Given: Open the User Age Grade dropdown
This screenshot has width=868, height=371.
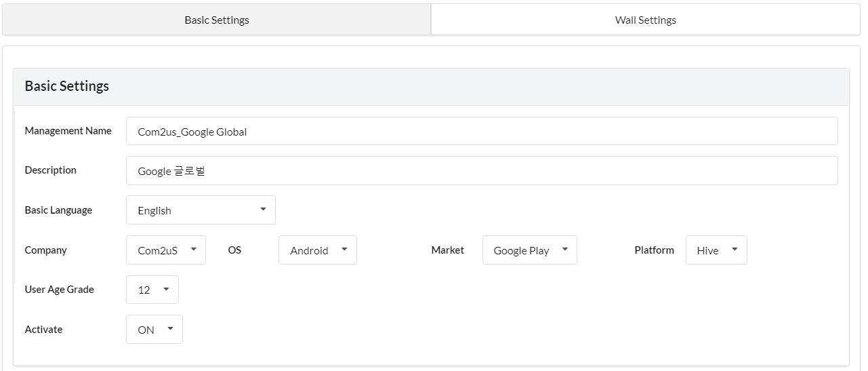Looking at the screenshot, I should coord(152,290).
